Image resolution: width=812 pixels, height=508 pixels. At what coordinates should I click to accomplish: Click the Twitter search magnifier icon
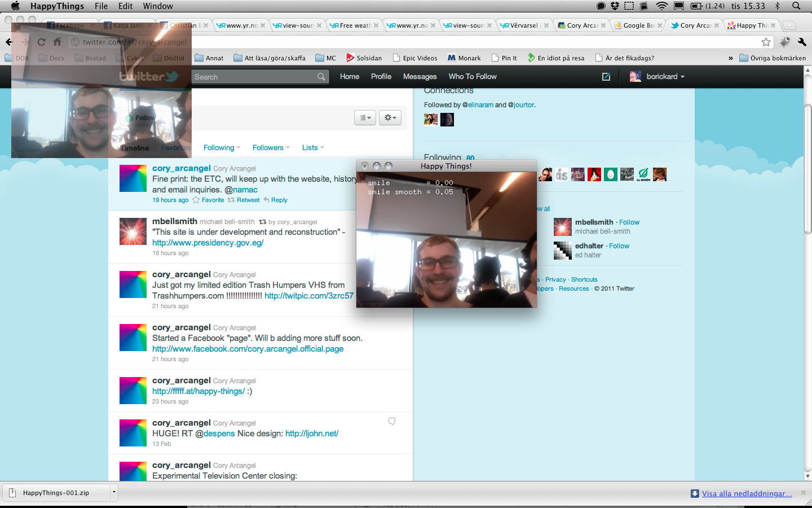point(321,77)
